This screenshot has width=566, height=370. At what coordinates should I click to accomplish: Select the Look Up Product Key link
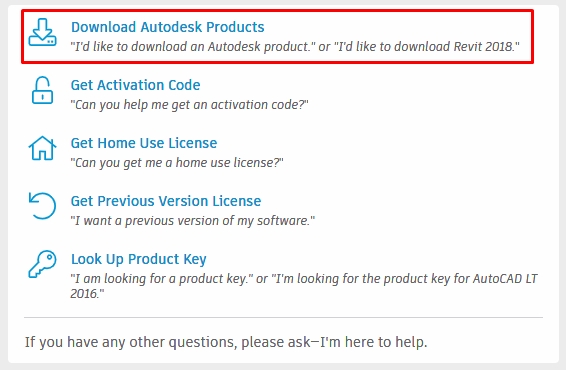tap(139, 259)
